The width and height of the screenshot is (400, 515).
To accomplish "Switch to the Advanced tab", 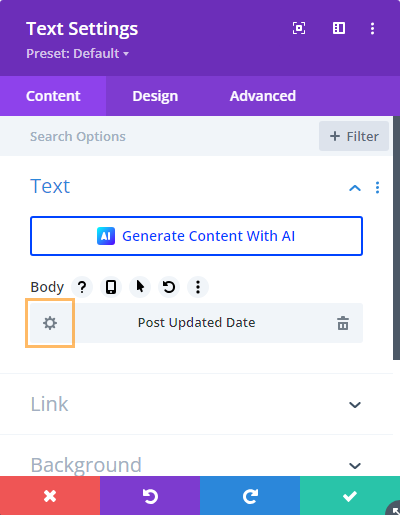I will pyautogui.click(x=263, y=96).
